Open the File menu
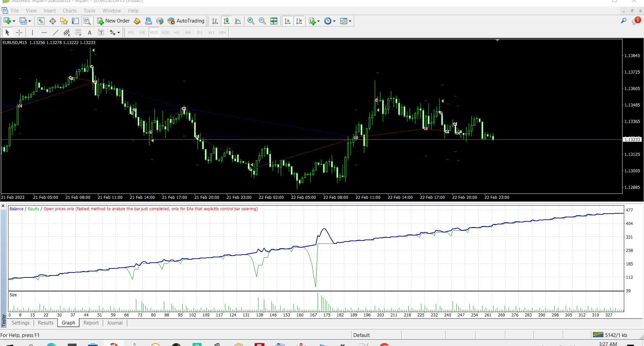Image resolution: width=644 pixels, height=346 pixels. pos(15,11)
